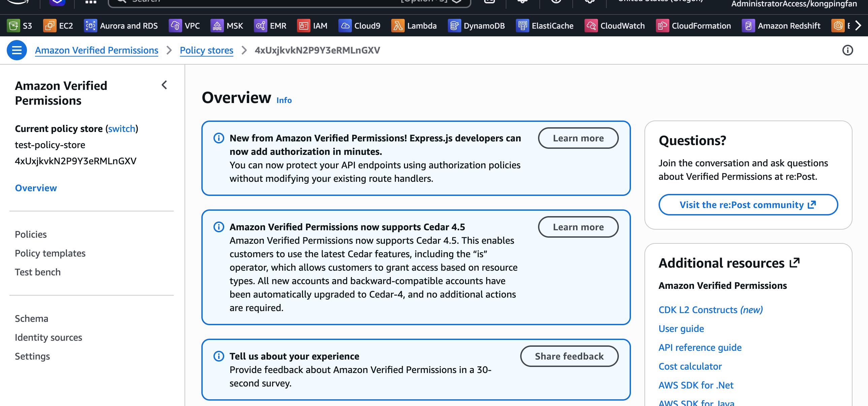868x406 pixels.
Task: Visit the re:Post community button
Action: (x=748, y=205)
